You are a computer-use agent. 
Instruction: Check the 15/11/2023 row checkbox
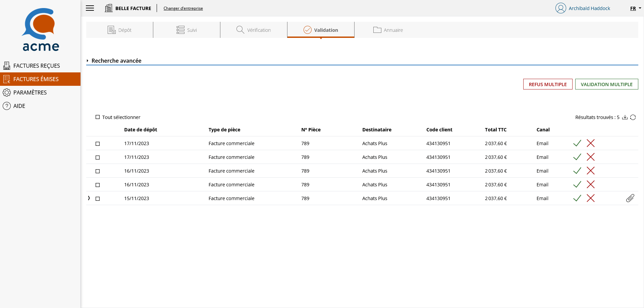click(98, 199)
